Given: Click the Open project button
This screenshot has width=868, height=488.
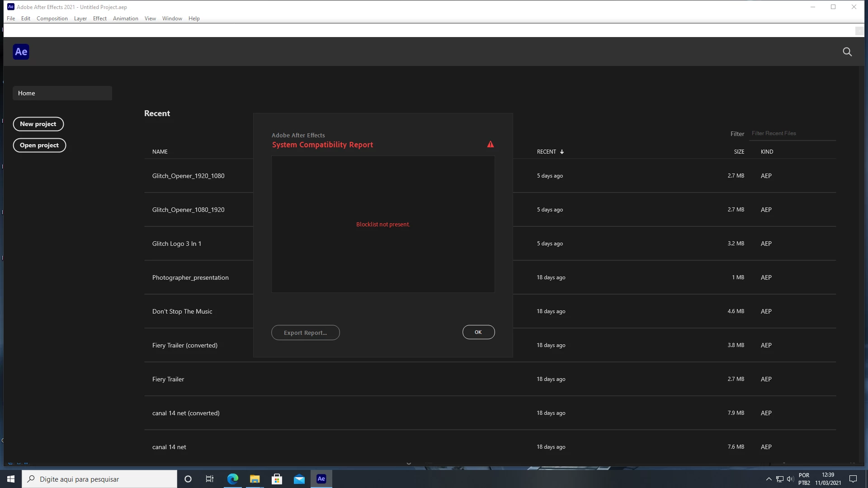Looking at the screenshot, I should coord(39,145).
